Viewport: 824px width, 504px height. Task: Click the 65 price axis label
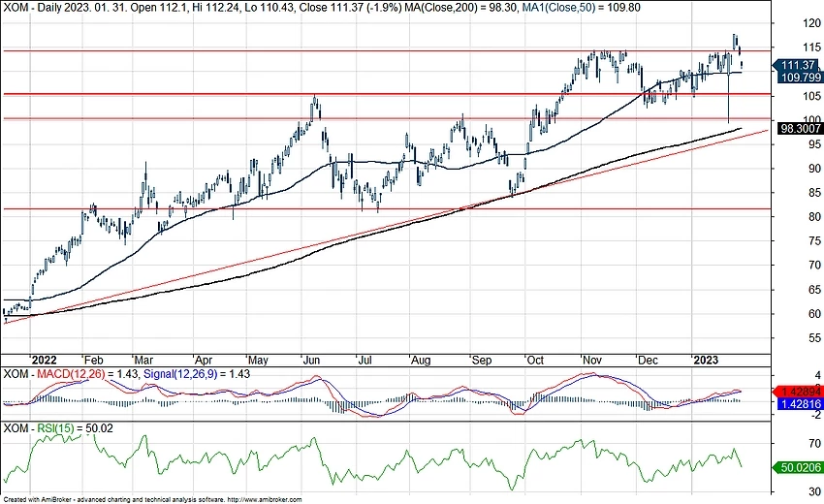click(814, 290)
